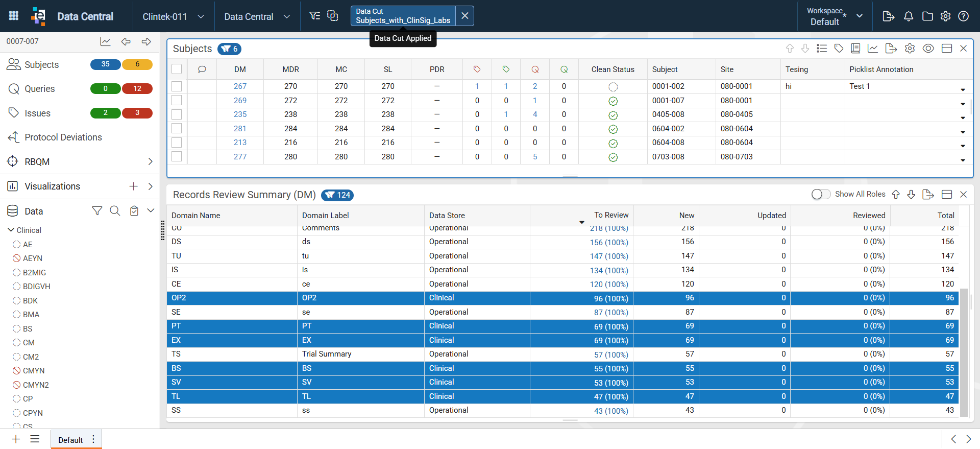The width and height of the screenshot is (980, 449).
Task: Collapse the Clinical tree node
Action: point(11,230)
